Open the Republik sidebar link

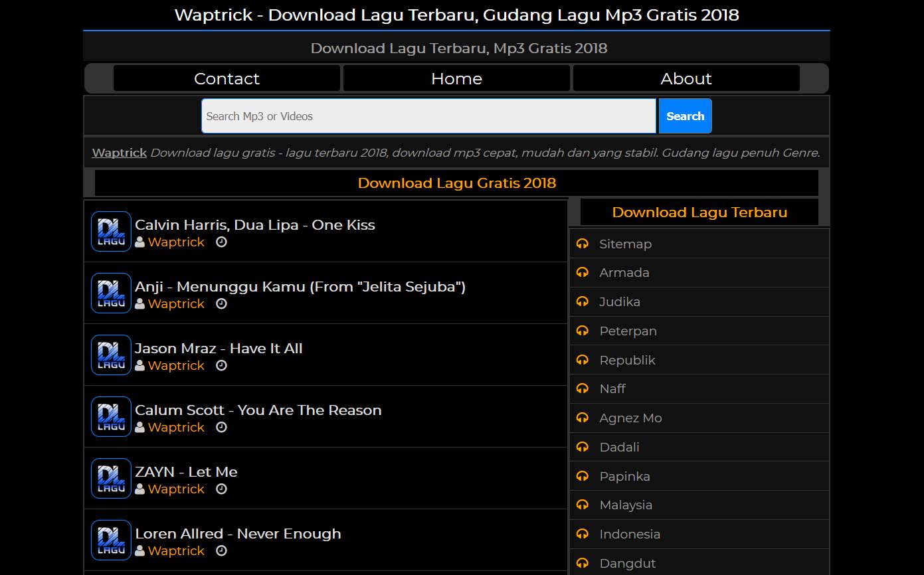click(x=627, y=360)
